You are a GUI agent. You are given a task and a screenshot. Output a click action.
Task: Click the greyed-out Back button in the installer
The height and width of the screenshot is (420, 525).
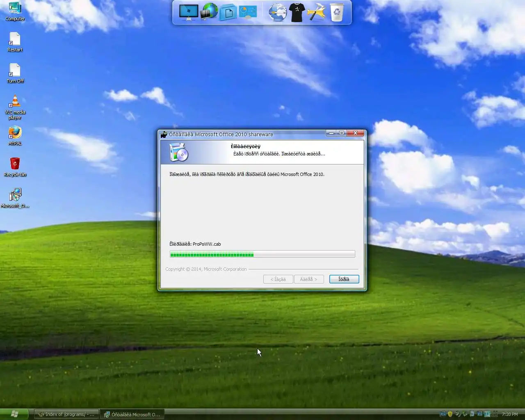(278, 279)
